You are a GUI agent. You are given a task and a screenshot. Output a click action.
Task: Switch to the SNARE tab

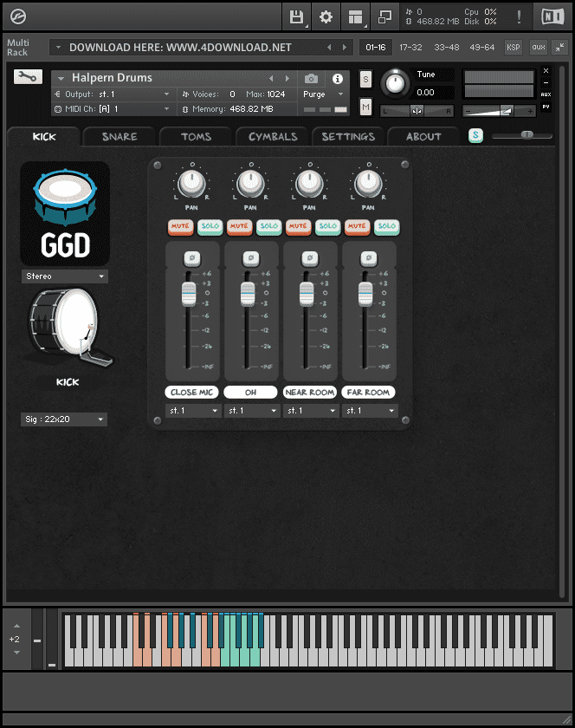(x=120, y=137)
